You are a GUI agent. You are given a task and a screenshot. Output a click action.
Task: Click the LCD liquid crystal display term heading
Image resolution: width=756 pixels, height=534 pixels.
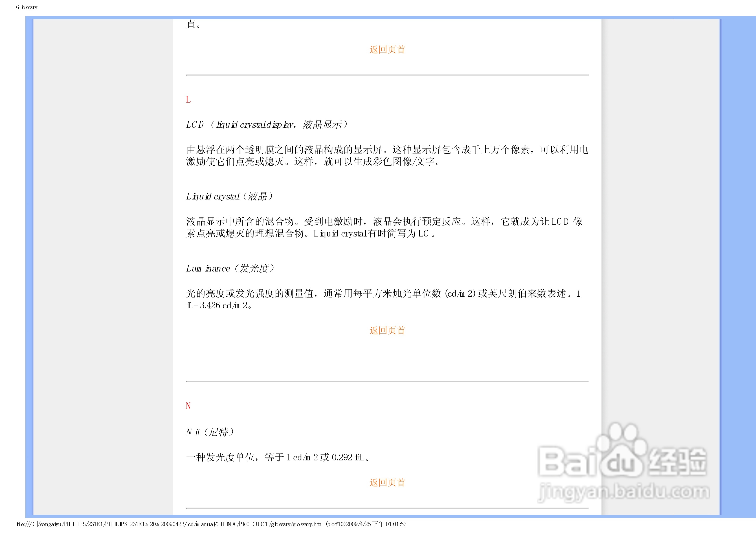pos(267,125)
